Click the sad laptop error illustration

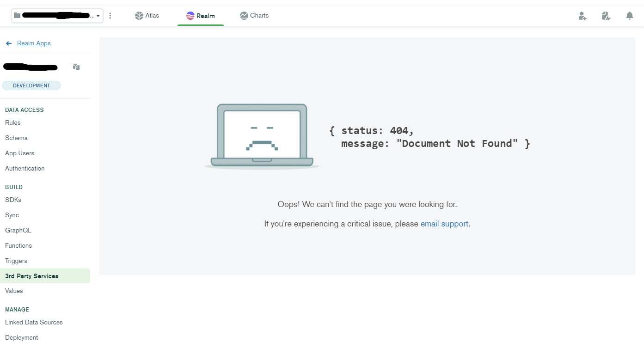pyautogui.click(x=262, y=136)
